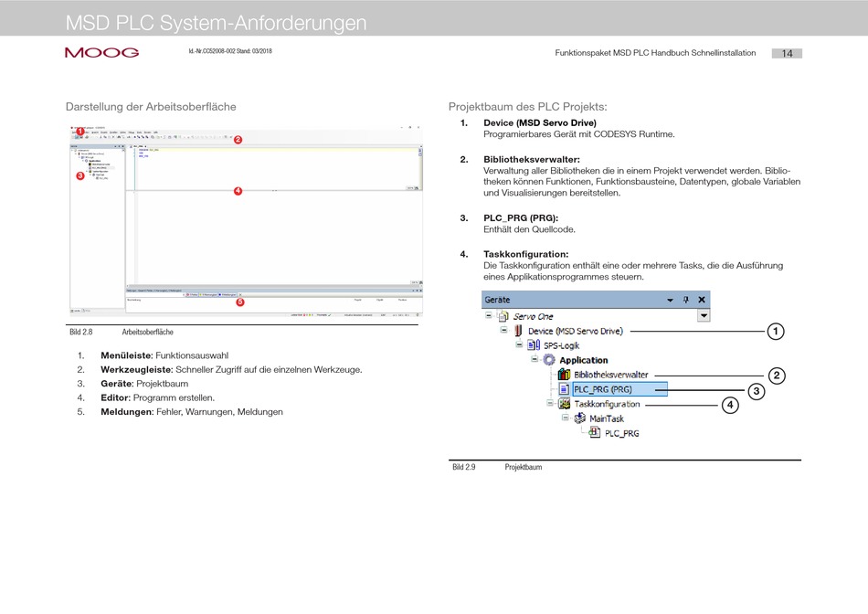Viewport: 868px width, 614px height.
Task: Select the Application tree item
Action: 584,360
